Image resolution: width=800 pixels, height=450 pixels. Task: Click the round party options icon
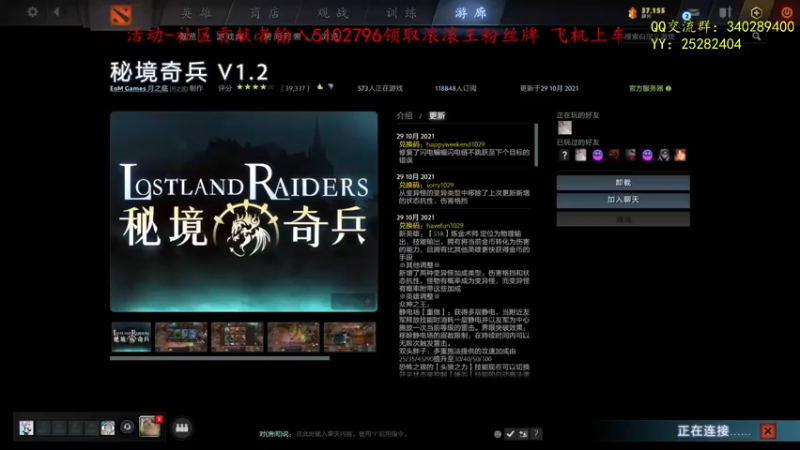point(127,427)
